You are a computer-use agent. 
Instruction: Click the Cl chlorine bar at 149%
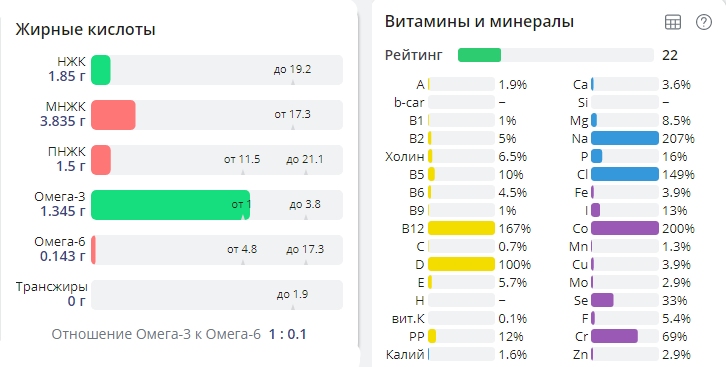point(625,174)
